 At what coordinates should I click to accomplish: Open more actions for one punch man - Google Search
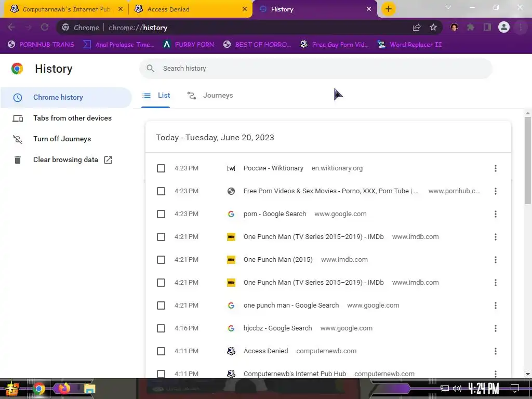coord(495,305)
